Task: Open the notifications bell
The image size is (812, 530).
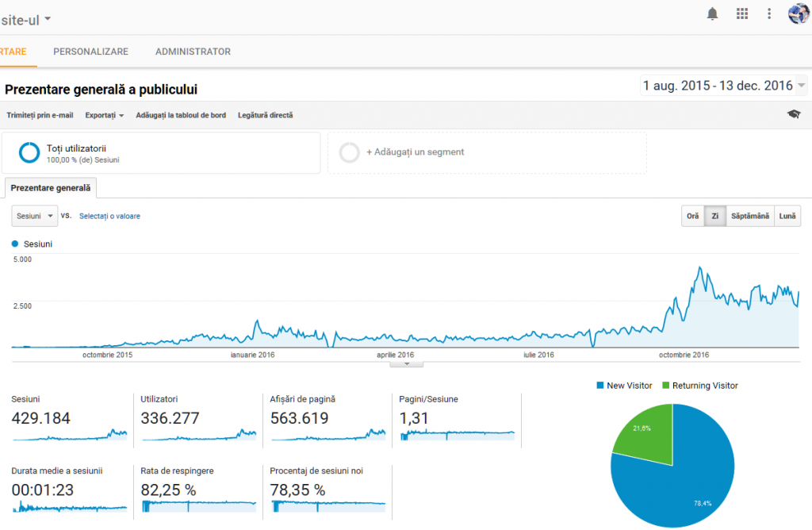Action: [712, 13]
